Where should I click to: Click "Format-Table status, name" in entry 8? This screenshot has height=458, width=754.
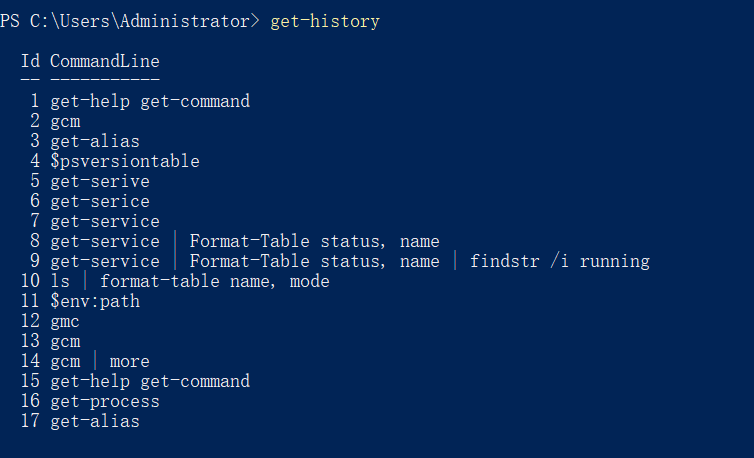(314, 241)
